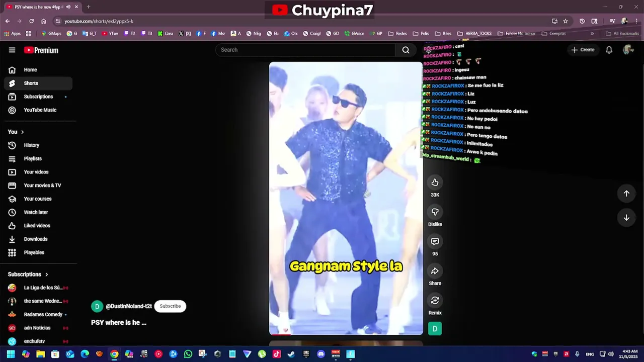Open Playlists in the sidebar
The image size is (644, 362).
[38, 159]
